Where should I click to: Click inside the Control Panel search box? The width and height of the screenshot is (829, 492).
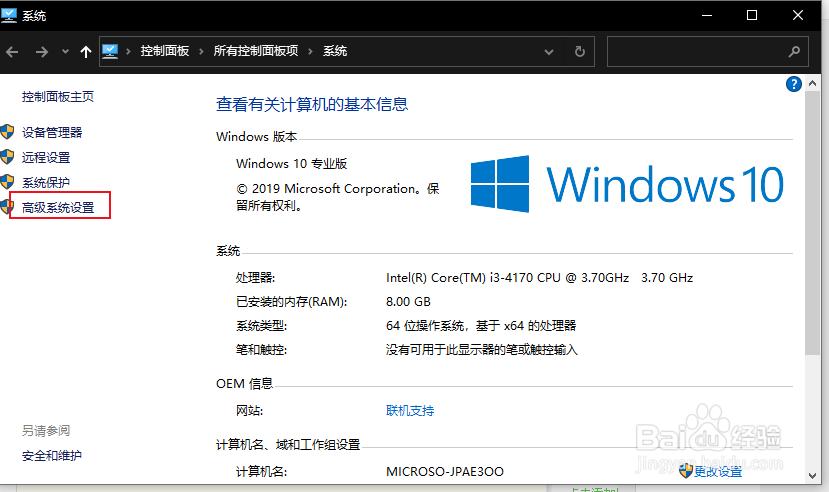(707, 52)
